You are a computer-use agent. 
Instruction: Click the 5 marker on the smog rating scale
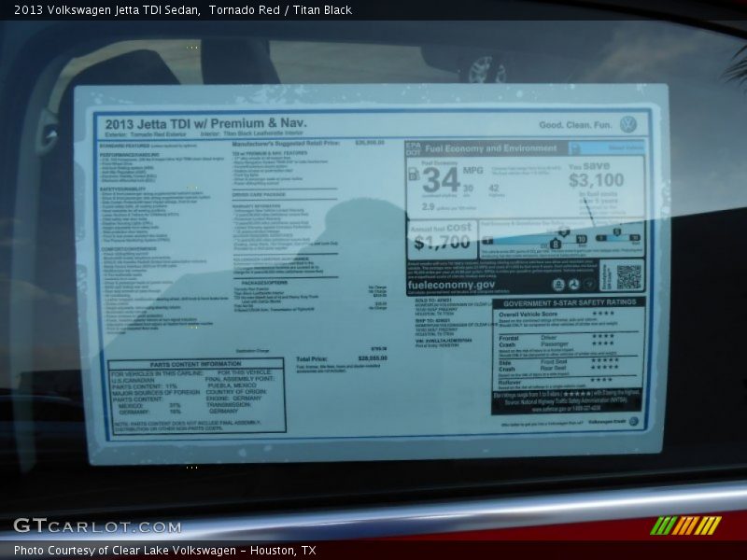click(616, 232)
